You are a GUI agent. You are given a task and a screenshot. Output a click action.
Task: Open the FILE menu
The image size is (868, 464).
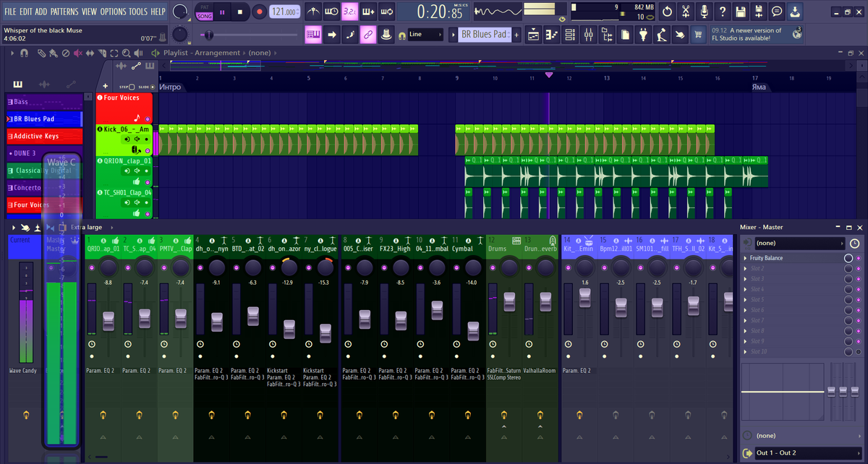tap(10, 12)
